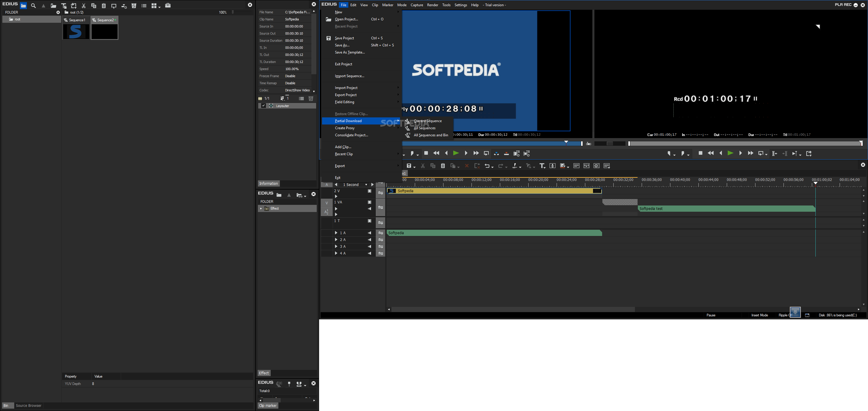Click Loop playback icon in player

[486, 153]
